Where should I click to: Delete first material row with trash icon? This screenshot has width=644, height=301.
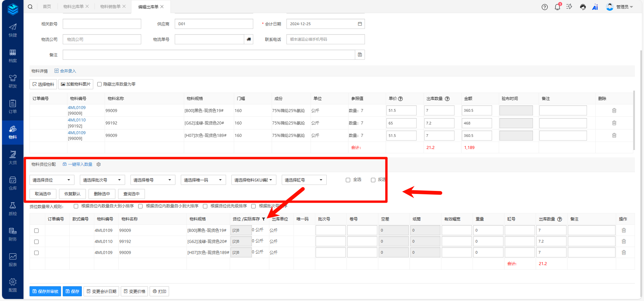(x=614, y=110)
